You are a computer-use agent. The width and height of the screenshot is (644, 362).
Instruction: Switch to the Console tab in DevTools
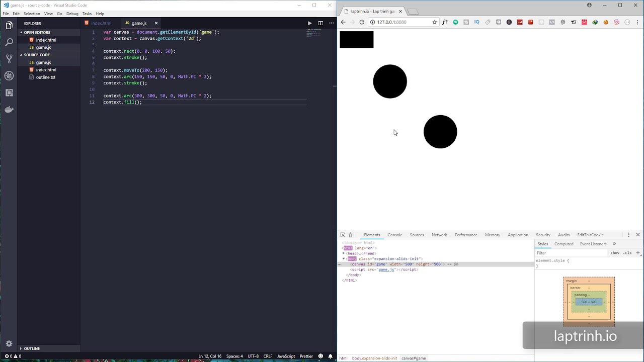[395, 235]
